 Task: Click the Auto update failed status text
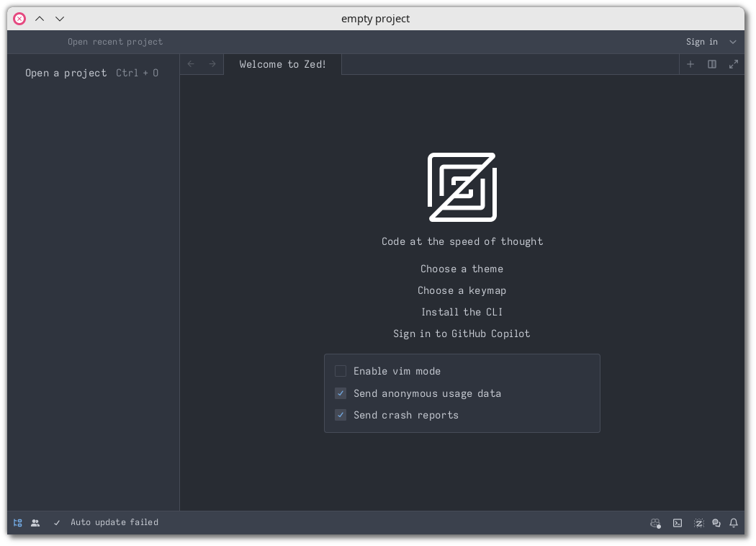[114, 522]
